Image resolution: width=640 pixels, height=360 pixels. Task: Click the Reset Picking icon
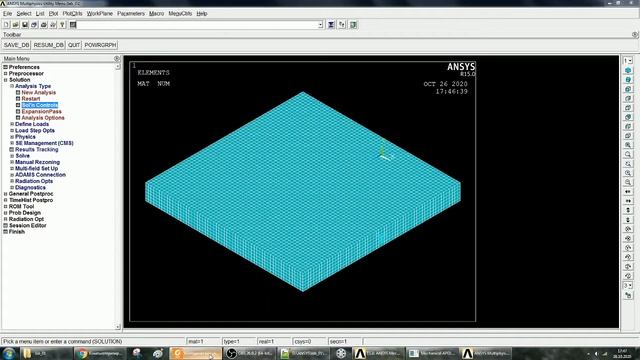click(x=342, y=25)
